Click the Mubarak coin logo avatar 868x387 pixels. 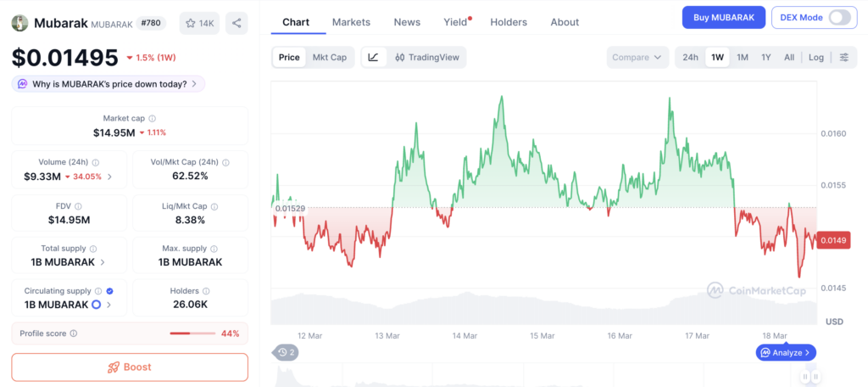pos(20,23)
